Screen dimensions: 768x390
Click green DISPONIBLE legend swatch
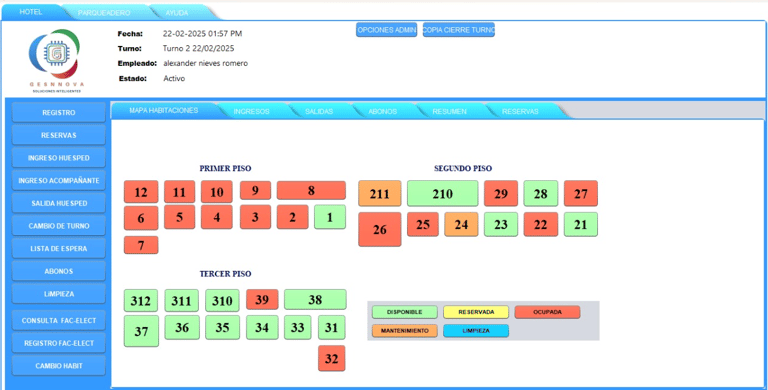(405, 312)
